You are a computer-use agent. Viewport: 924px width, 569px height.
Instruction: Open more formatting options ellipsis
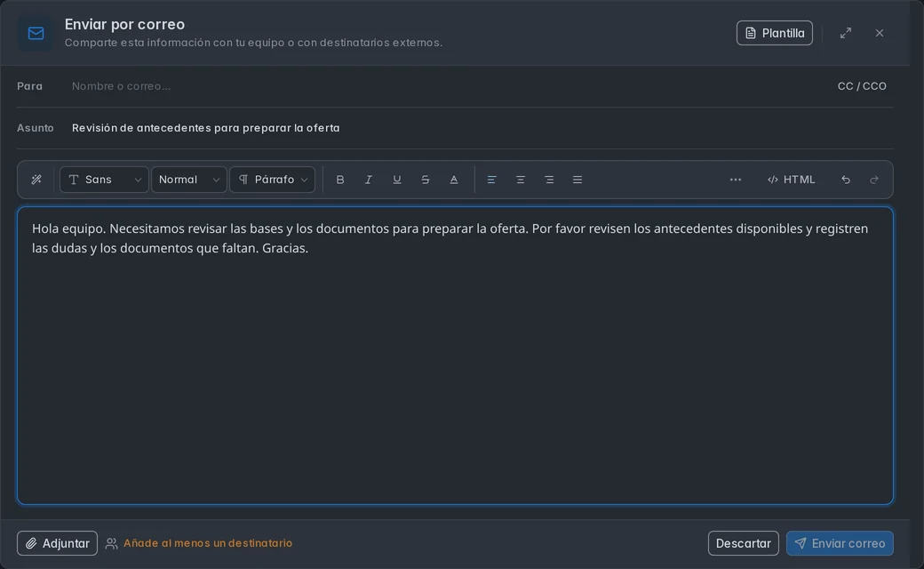[x=736, y=180]
